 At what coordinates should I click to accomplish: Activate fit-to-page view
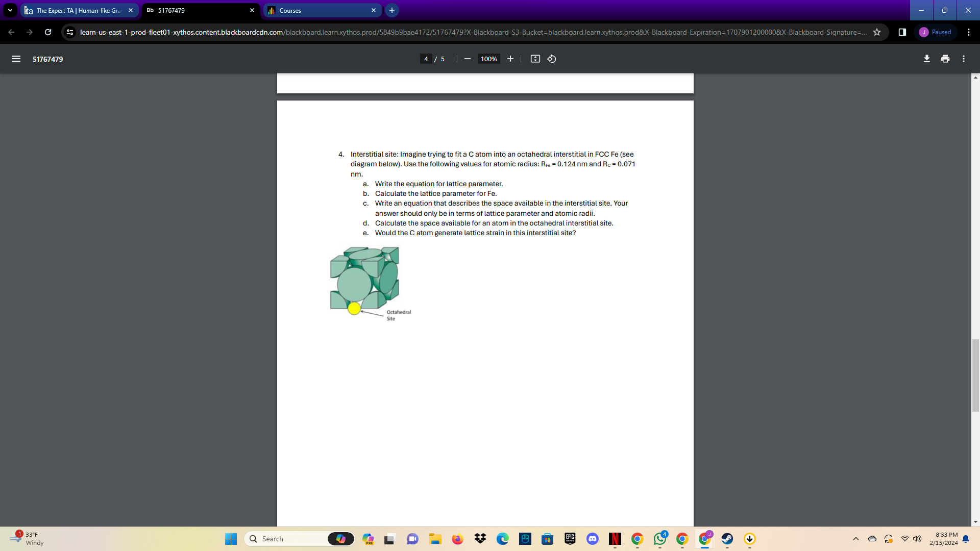click(x=535, y=59)
